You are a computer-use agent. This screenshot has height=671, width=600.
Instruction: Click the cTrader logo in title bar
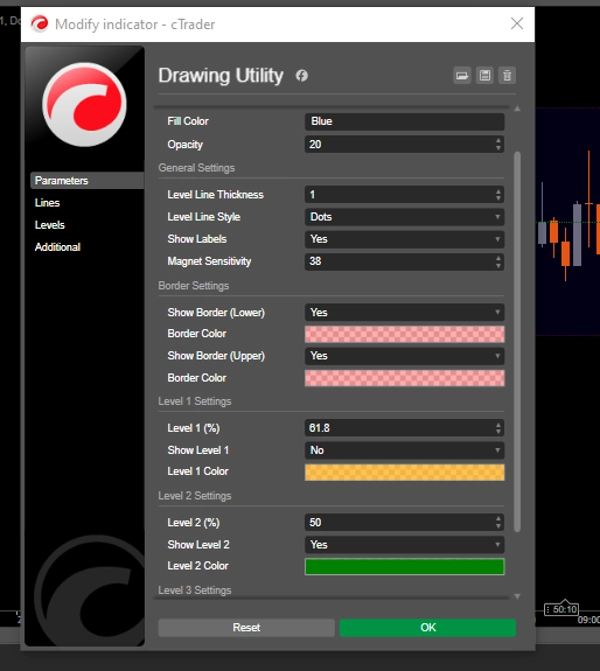pos(40,23)
